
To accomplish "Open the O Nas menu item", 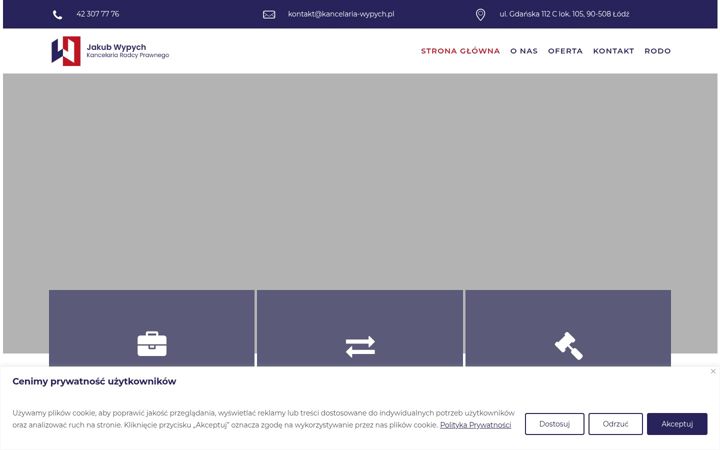I will tap(524, 51).
